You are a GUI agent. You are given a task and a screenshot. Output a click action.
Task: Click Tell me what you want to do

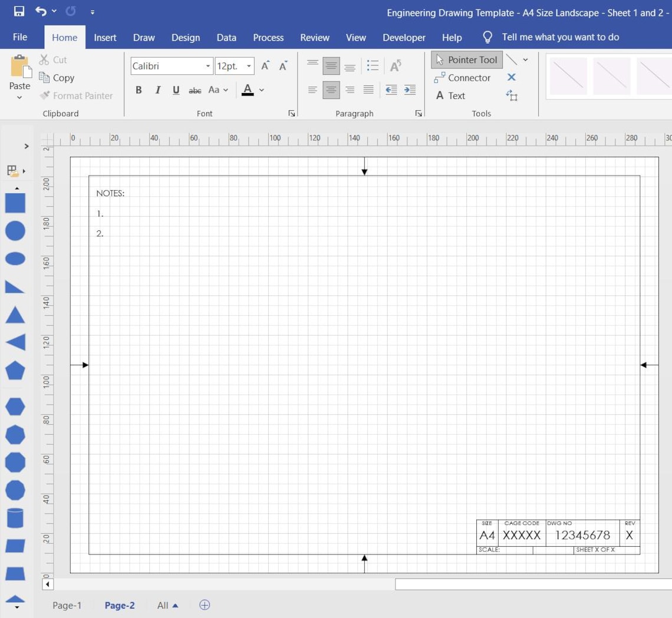point(560,37)
